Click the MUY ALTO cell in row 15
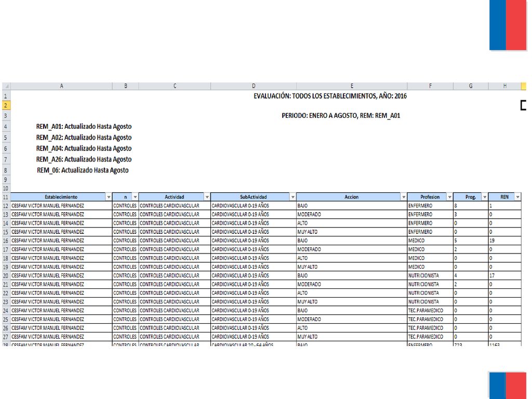532x399 pixels. pos(352,232)
